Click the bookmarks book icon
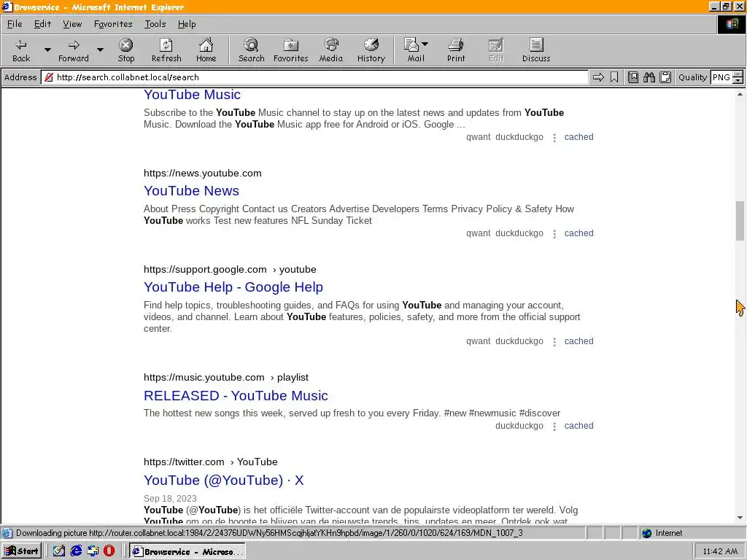The image size is (747, 560). pyautogui.click(x=632, y=77)
